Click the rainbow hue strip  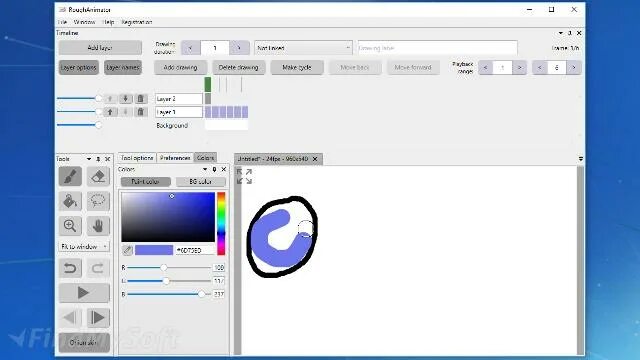click(221, 223)
